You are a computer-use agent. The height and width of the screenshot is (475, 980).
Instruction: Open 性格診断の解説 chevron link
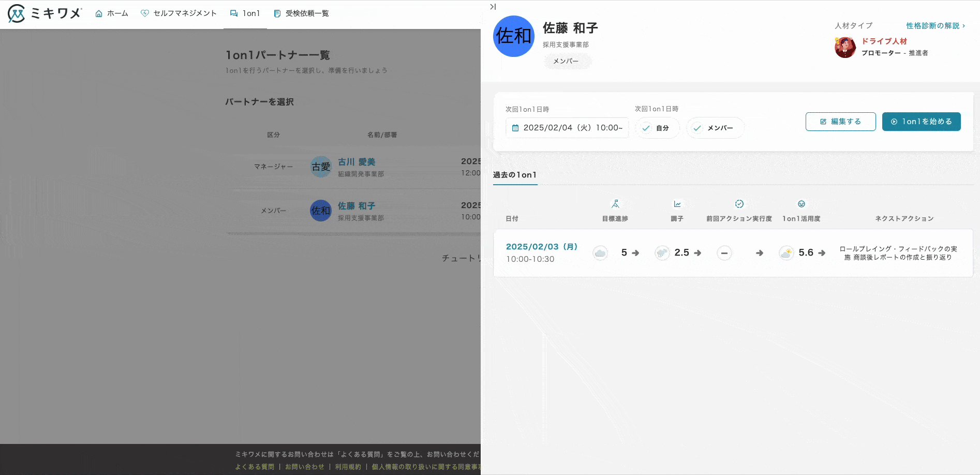coord(936,26)
